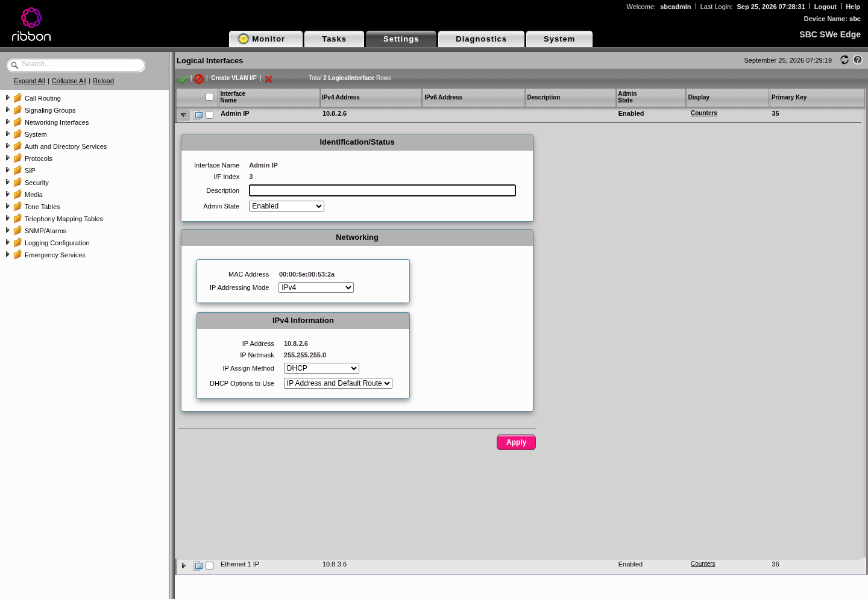The height and width of the screenshot is (599, 868).
Task: Toggle the select-all checkbox in table header
Action: tap(209, 96)
